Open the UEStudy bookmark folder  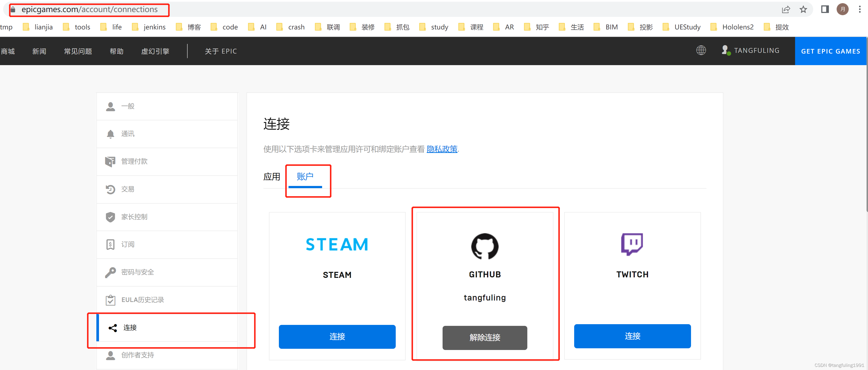(x=681, y=27)
